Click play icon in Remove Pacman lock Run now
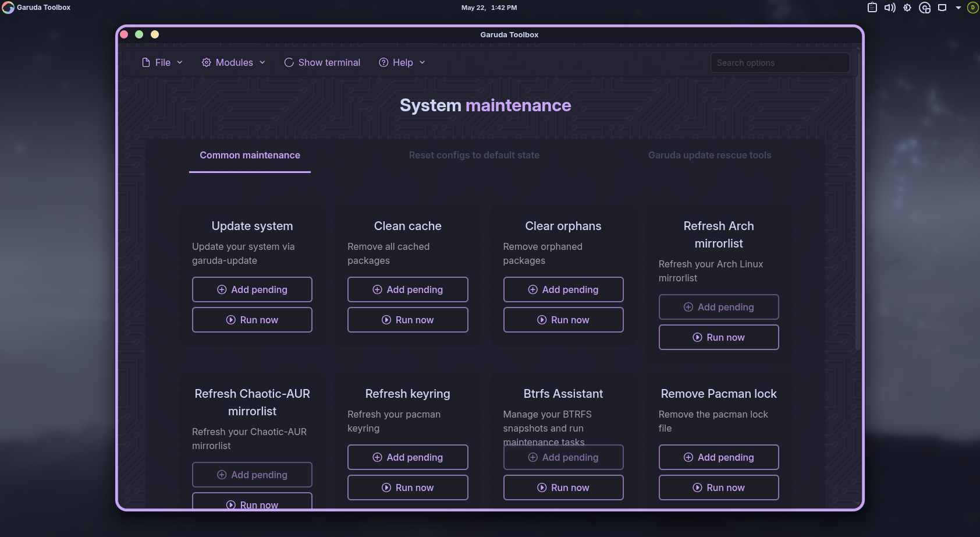This screenshot has height=537, width=980. [697, 487]
